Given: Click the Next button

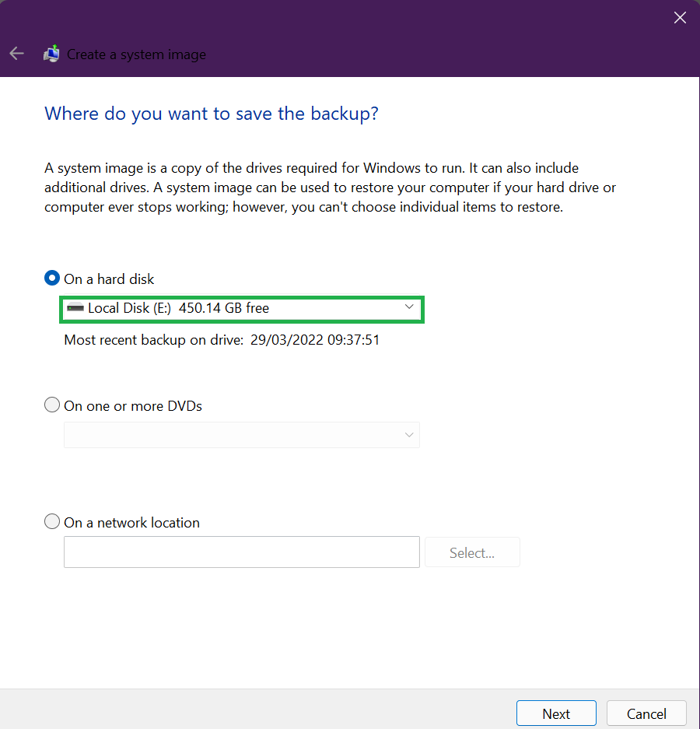Looking at the screenshot, I should pyautogui.click(x=556, y=713).
